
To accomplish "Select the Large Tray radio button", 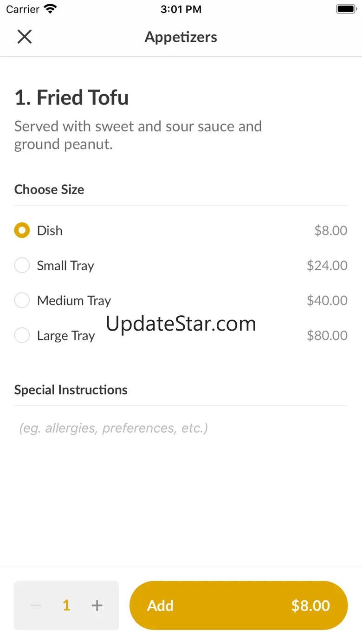I will (22, 335).
